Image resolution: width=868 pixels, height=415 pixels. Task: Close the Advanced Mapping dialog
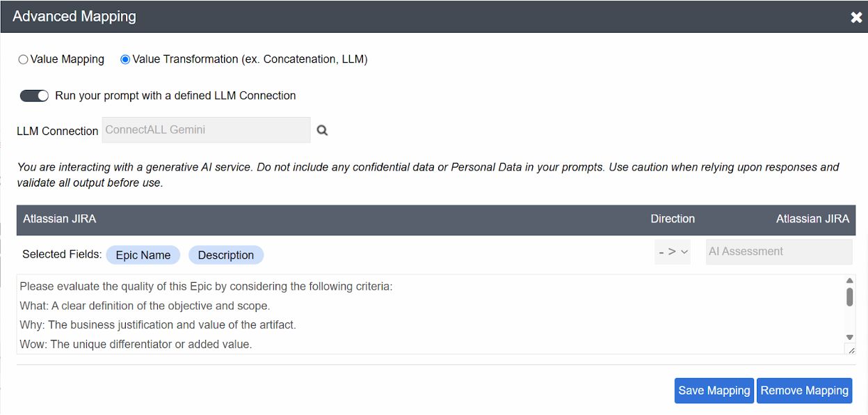click(x=856, y=17)
